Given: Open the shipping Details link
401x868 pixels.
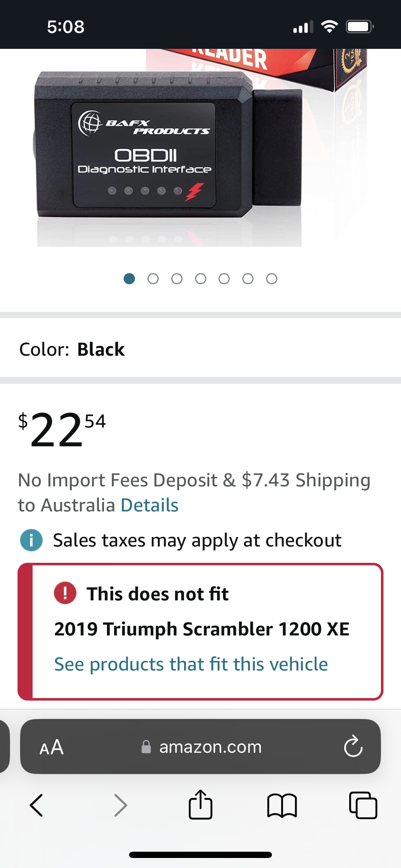Looking at the screenshot, I should click(149, 505).
